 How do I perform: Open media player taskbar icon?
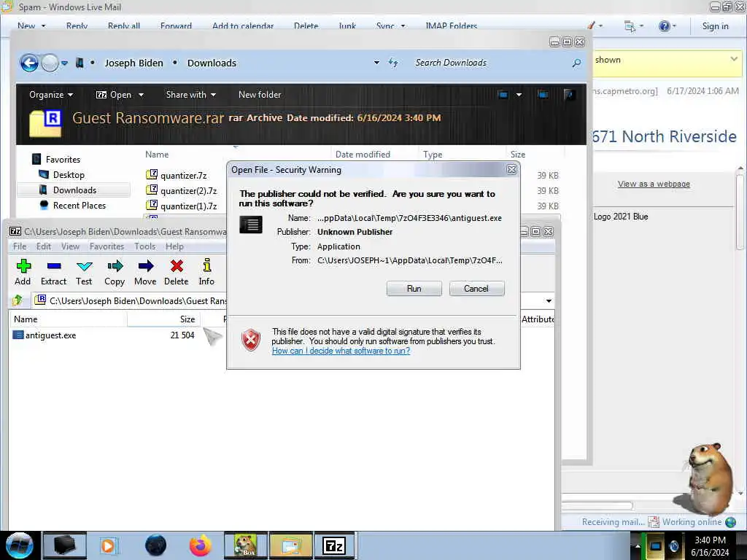[109, 545]
